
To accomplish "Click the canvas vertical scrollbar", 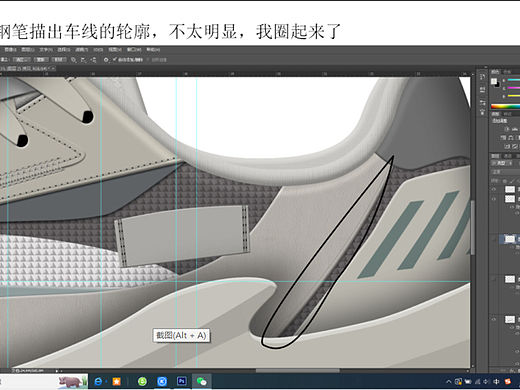I will pos(473,227).
